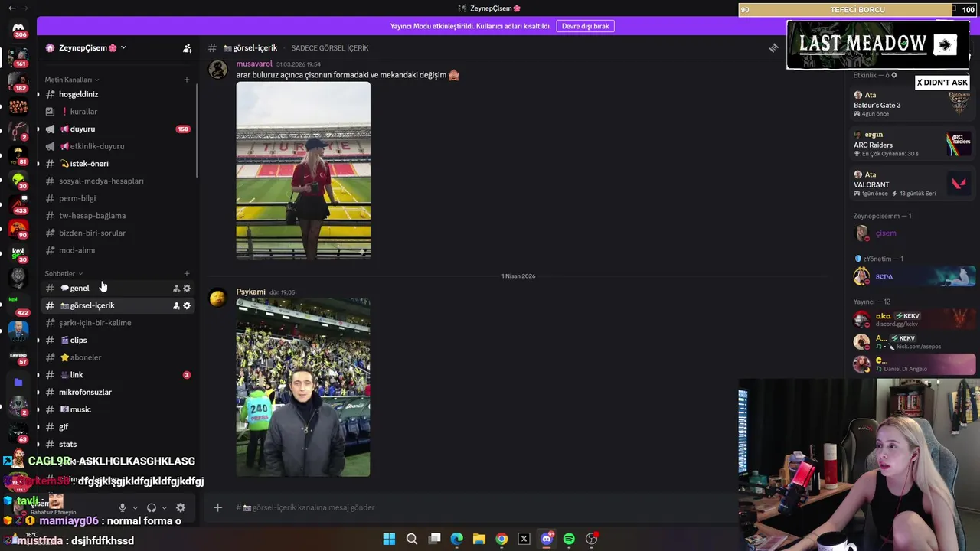Invite members to görsel-içerik channel
Screen dimensions: 980x551
pos(176,305)
